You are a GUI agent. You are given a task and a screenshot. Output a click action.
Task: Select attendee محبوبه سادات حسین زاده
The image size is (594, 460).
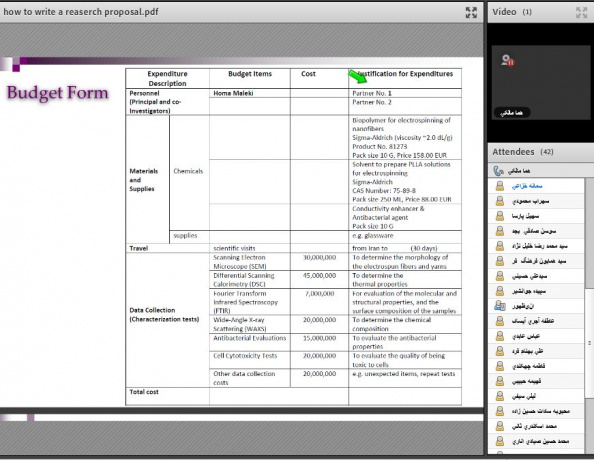541,411
